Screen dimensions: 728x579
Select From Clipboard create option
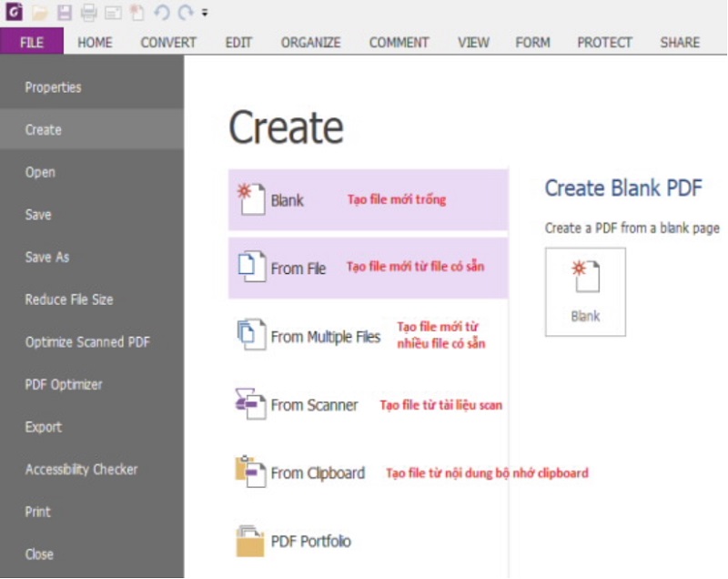coord(317,472)
